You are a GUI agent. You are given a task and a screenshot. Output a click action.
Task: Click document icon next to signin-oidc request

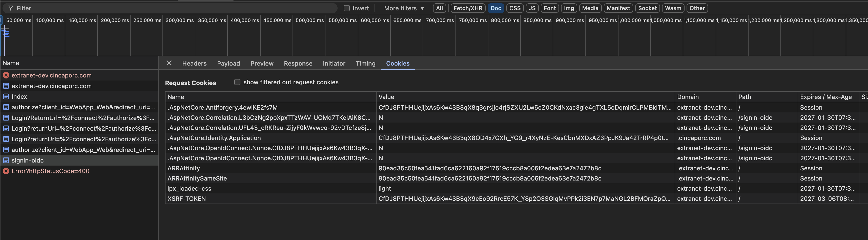6,161
